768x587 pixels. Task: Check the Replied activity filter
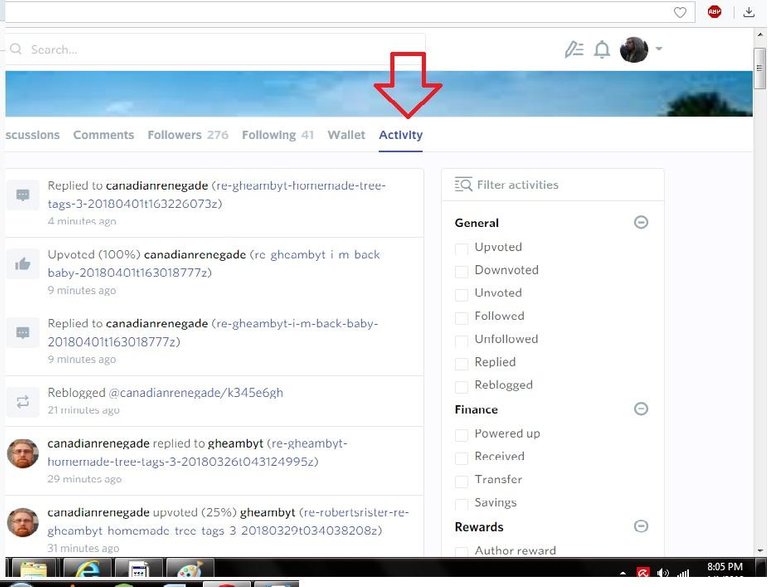point(461,363)
